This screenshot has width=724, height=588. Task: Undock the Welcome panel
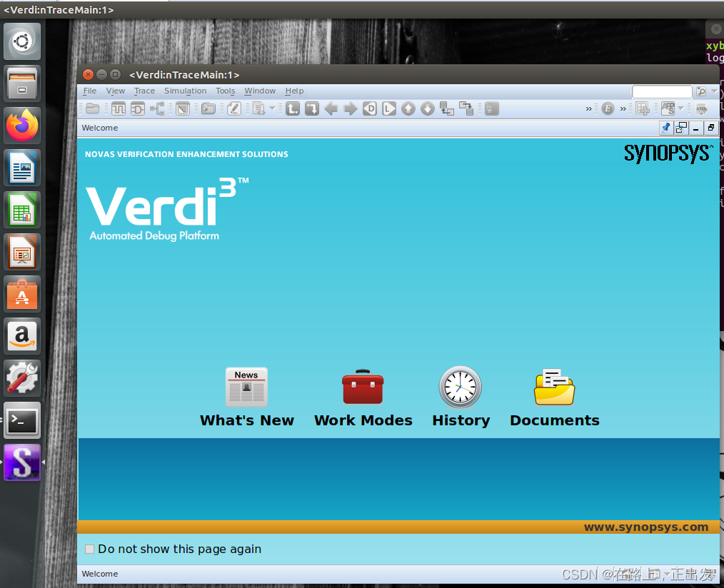681,128
